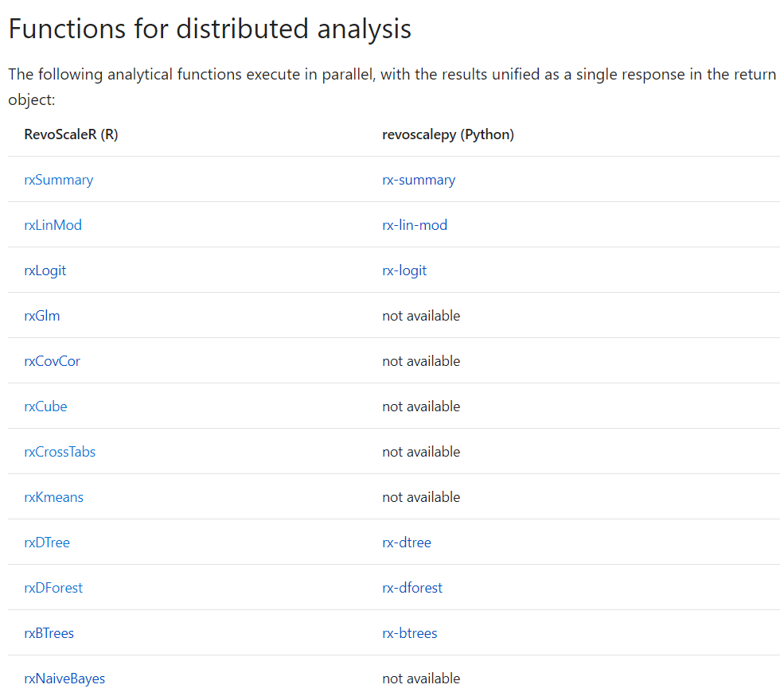Click the rxBTrees R link

(49, 633)
